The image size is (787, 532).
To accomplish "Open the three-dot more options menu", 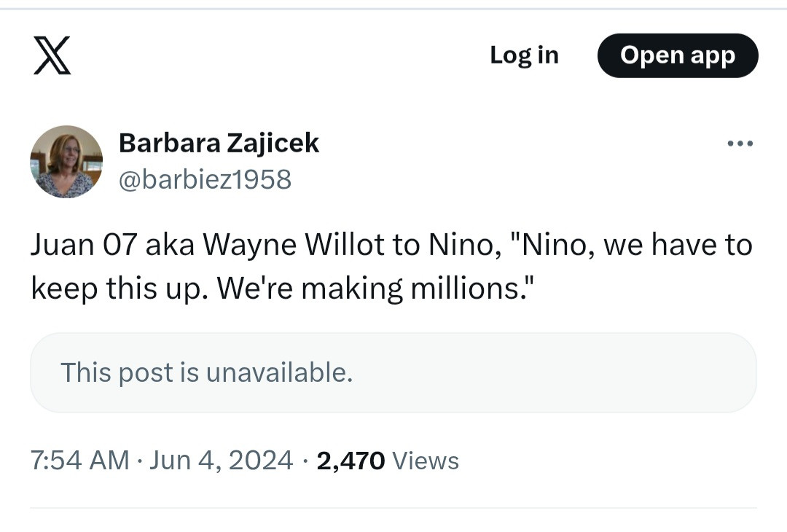I will tap(740, 144).
